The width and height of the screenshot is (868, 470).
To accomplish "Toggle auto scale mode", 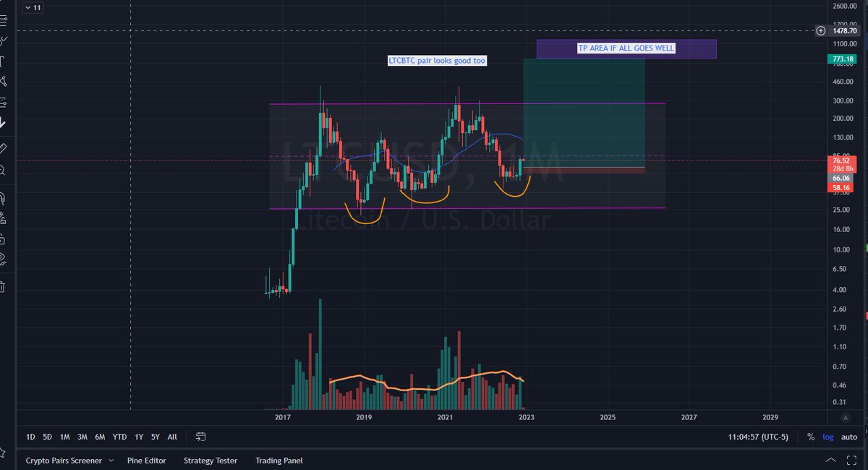I will point(849,437).
